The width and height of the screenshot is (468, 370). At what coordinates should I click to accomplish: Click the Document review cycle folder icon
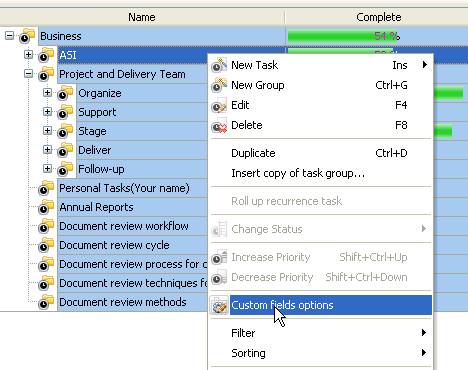coord(46,245)
